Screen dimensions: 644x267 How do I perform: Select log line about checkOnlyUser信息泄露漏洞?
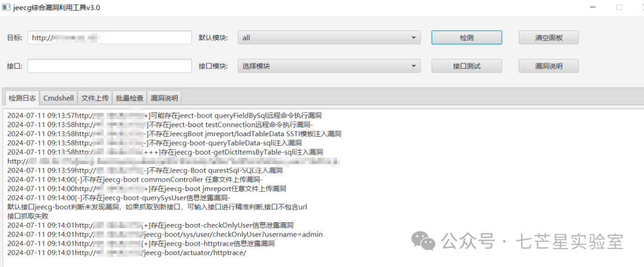[x=150, y=225]
